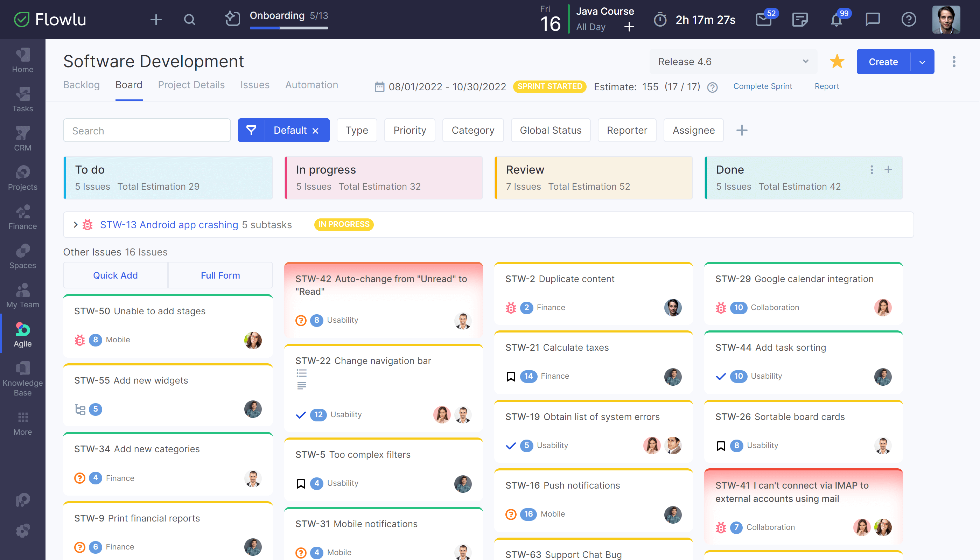Open the three-dot project options menu
The image size is (980, 560).
(954, 62)
